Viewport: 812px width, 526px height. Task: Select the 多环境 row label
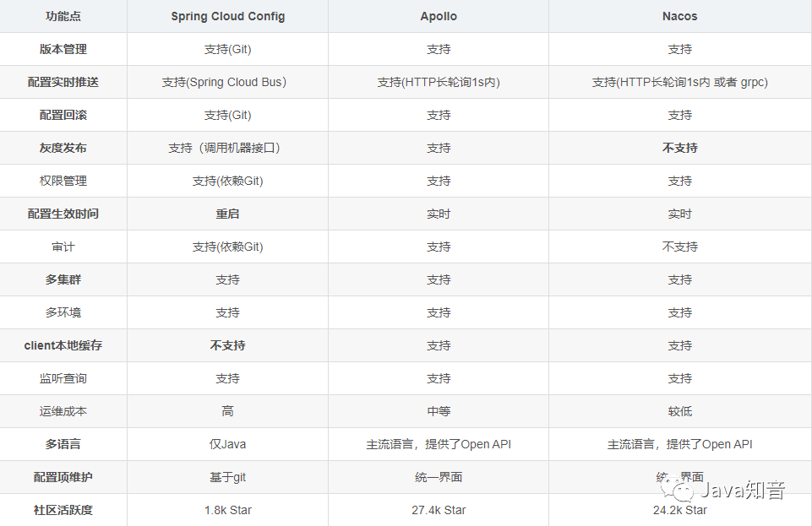(x=63, y=312)
